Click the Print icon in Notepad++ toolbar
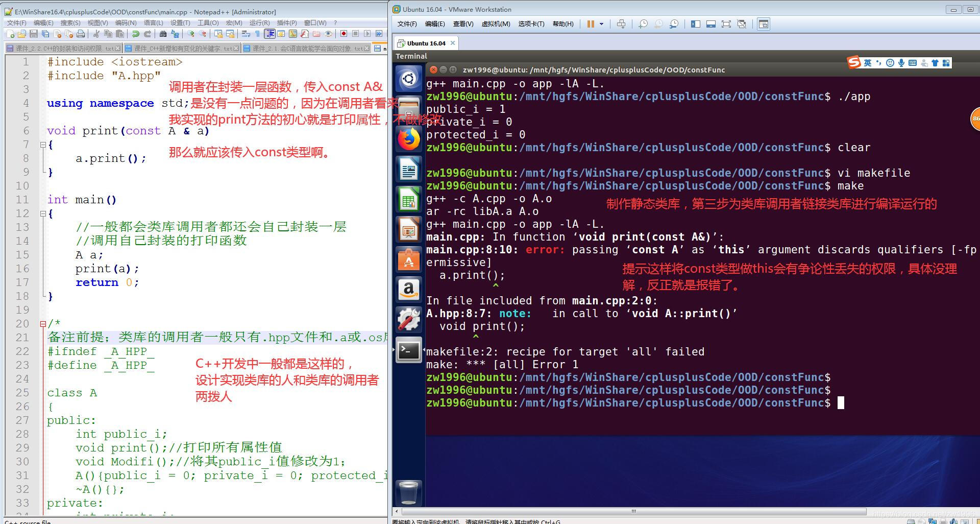Screen dimensions: 980x524 tap(81, 34)
